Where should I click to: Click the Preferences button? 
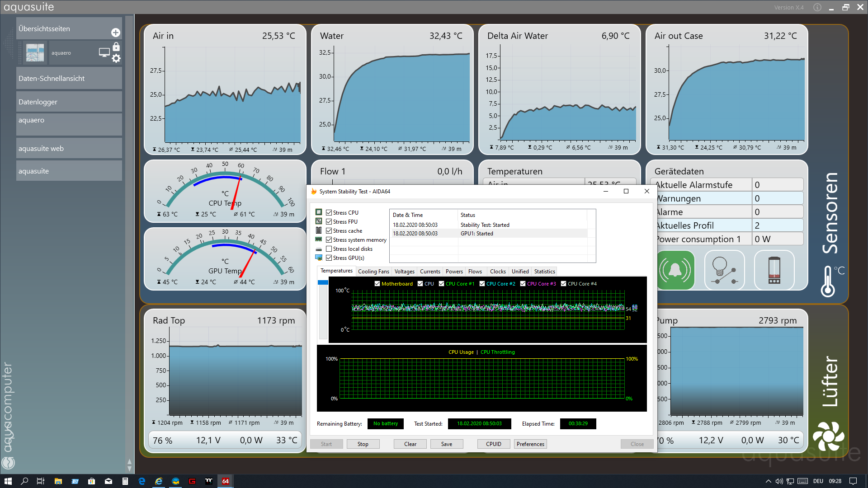[530, 444]
